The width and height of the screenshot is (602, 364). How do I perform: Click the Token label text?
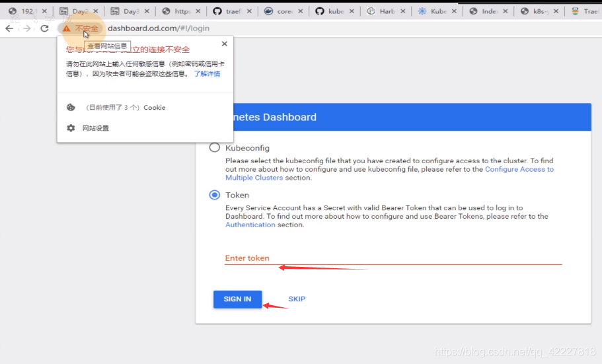(x=237, y=195)
